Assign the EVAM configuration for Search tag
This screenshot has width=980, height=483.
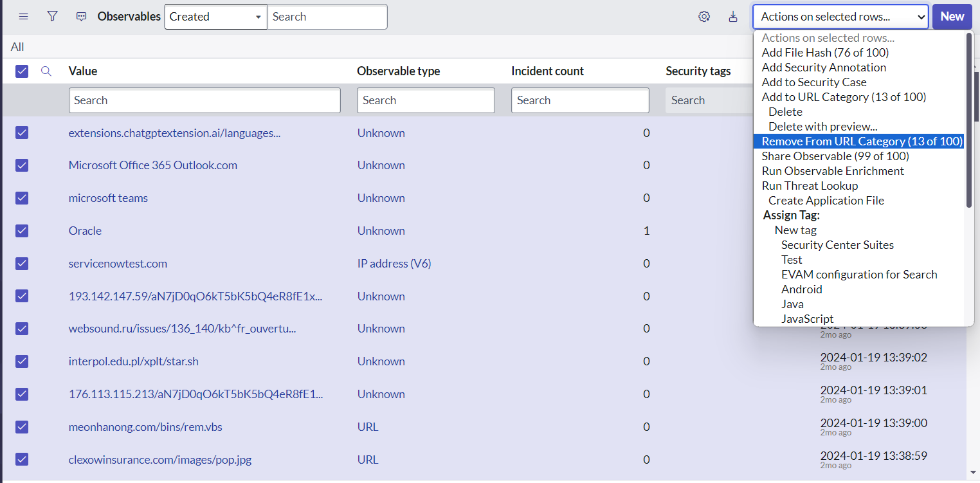(859, 275)
